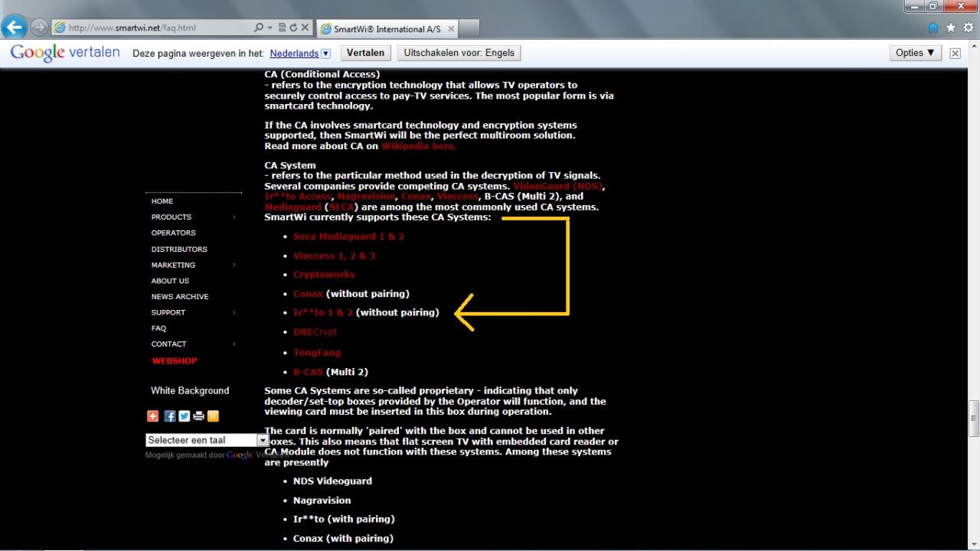Viewport: 980px width, 551px height.
Task: Open the Viaccess 1, 2 & 3 link
Action: [334, 256]
